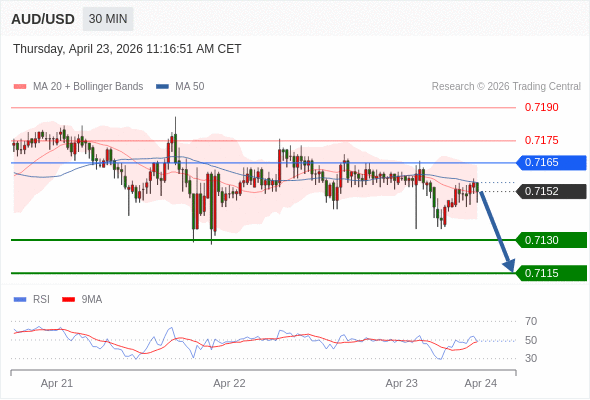Click the red 0.7190 resistance label
This screenshot has height=400, width=590.
(541, 108)
